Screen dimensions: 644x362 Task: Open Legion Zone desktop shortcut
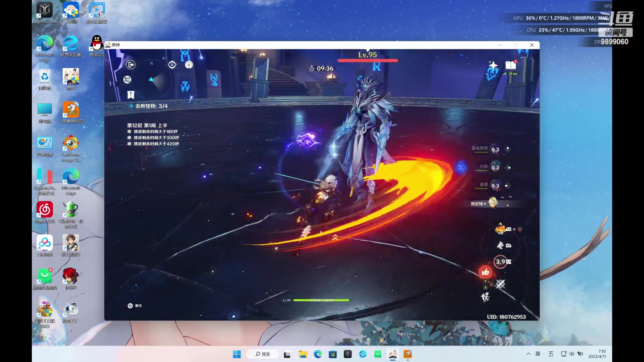(45, 13)
